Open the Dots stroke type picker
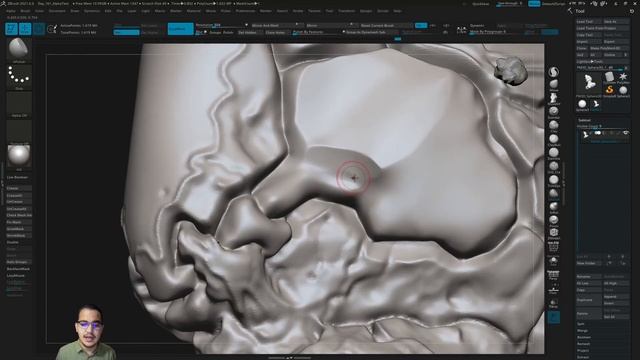Viewport: 640px width, 360px height. click(19, 77)
